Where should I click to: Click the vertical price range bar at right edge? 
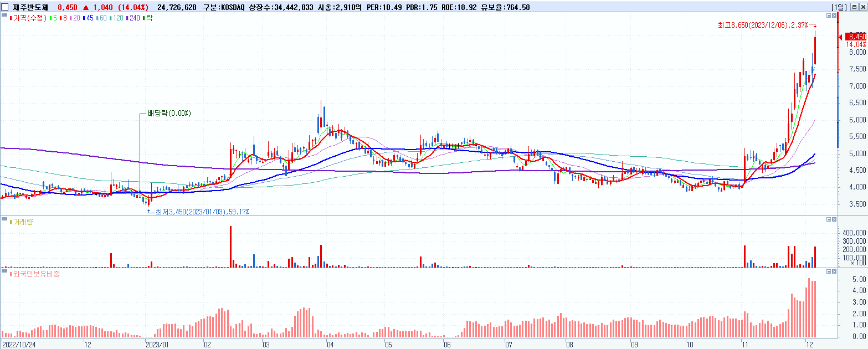point(838,80)
